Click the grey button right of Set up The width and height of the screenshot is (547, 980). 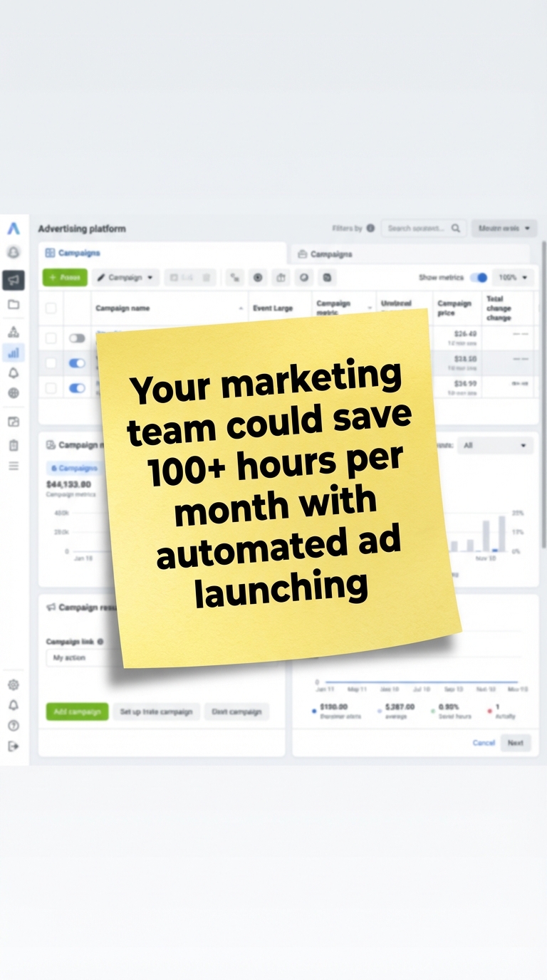(x=236, y=711)
